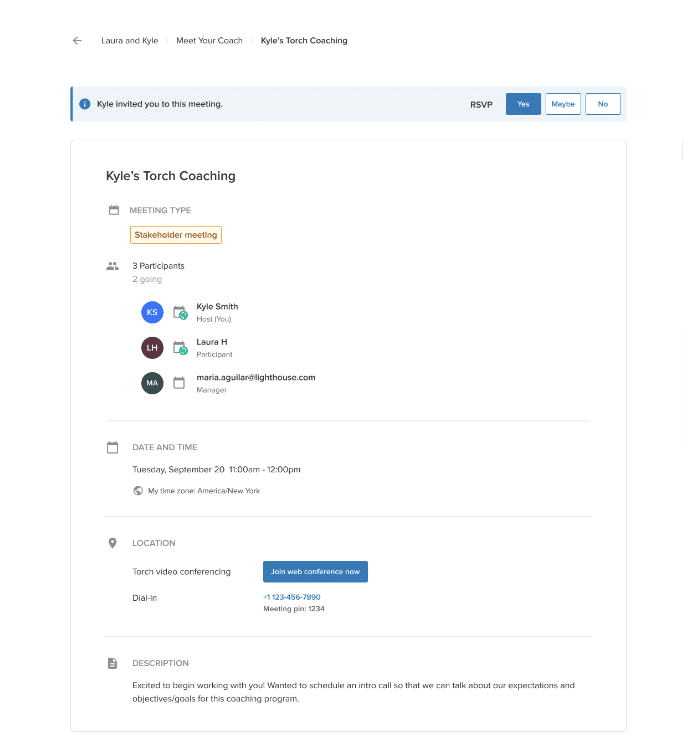Screen dimensions: 684x738
Task: Click Laura H's calendar status icon
Action: [180, 348]
